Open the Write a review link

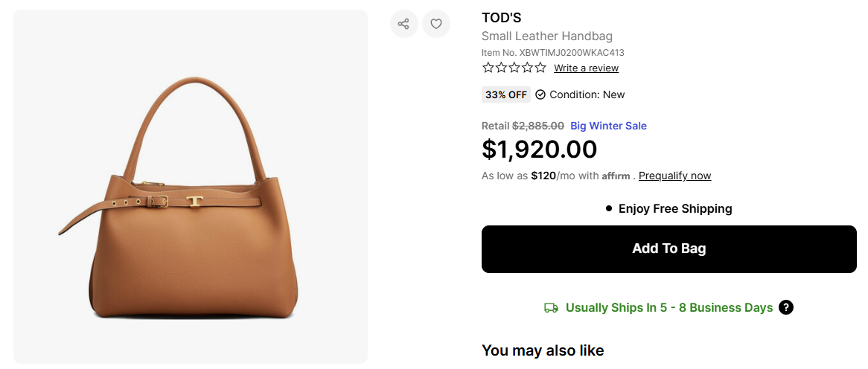point(586,68)
